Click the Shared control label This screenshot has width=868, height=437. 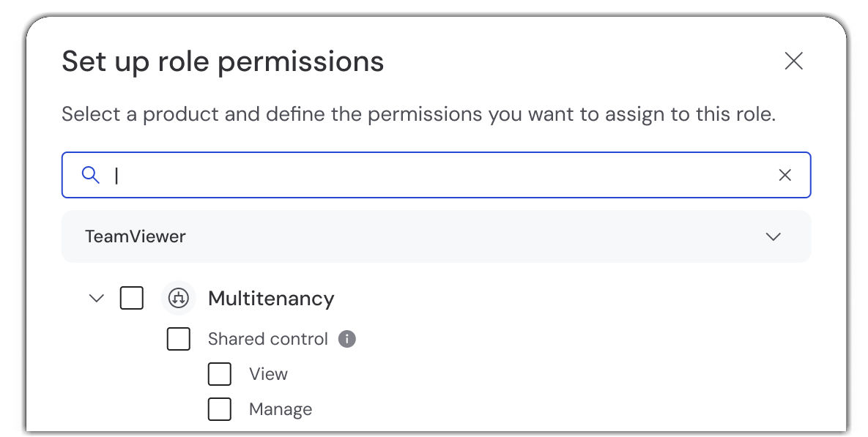coord(267,339)
